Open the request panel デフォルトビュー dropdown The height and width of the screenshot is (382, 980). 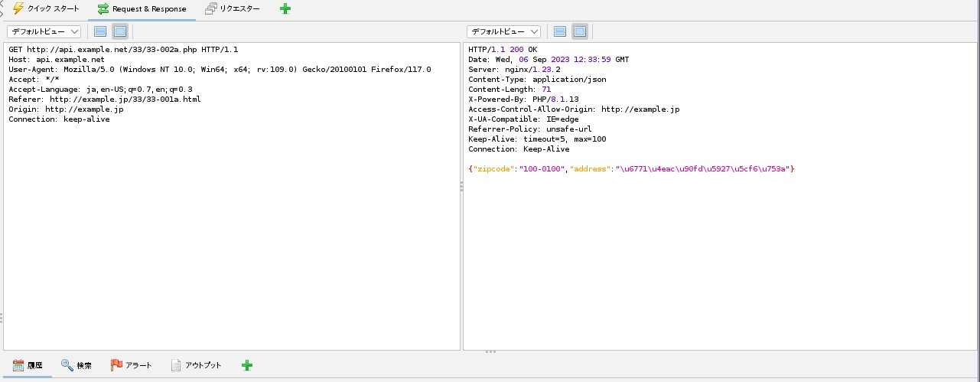(44, 31)
